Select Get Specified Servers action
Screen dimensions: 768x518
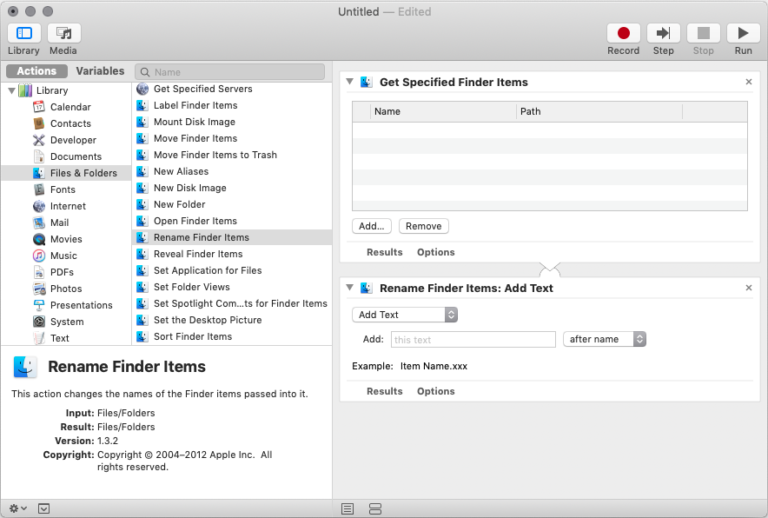click(x=232, y=89)
